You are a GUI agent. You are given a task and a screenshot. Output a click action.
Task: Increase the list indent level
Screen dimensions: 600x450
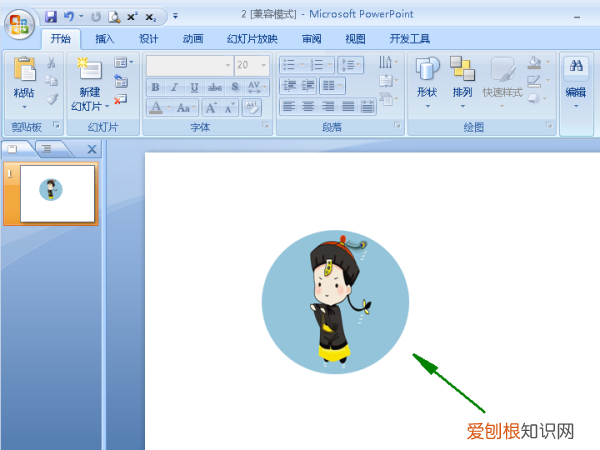308,86
